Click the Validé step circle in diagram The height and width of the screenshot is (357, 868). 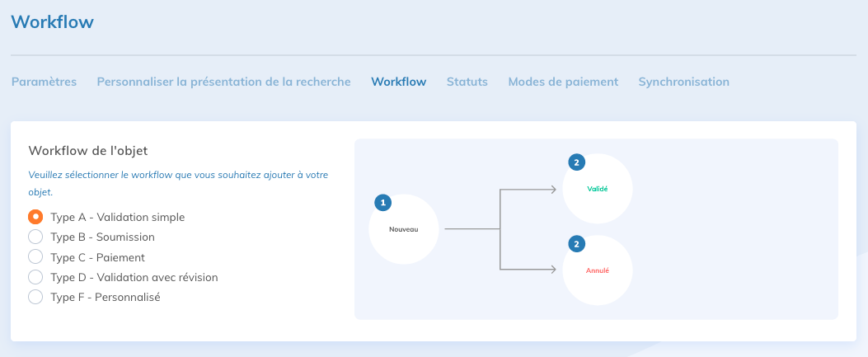click(598, 189)
